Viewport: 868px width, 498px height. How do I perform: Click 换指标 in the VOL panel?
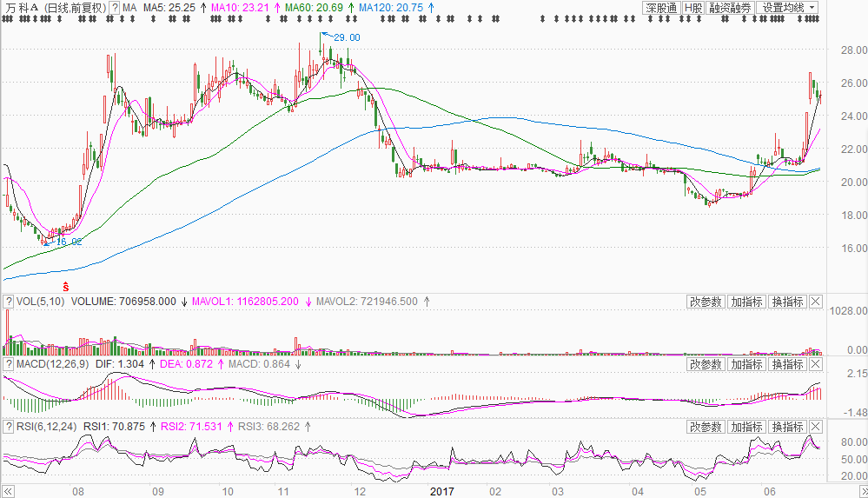[x=787, y=302]
